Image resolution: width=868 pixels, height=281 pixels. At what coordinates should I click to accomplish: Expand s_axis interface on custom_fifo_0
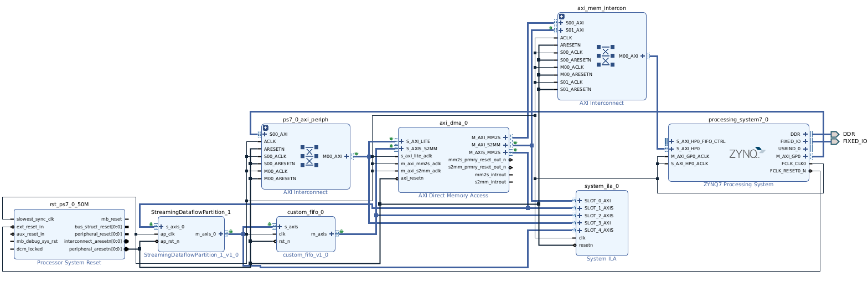pyautogui.click(x=280, y=227)
